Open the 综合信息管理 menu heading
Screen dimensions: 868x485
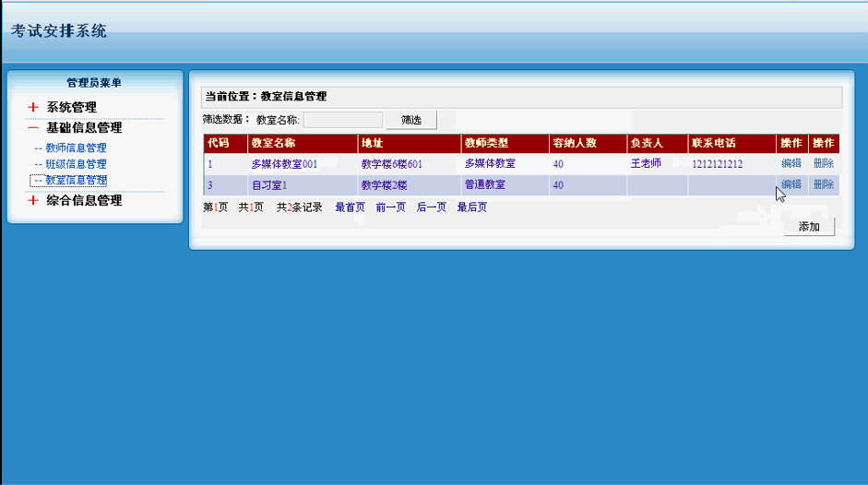(84, 200)
